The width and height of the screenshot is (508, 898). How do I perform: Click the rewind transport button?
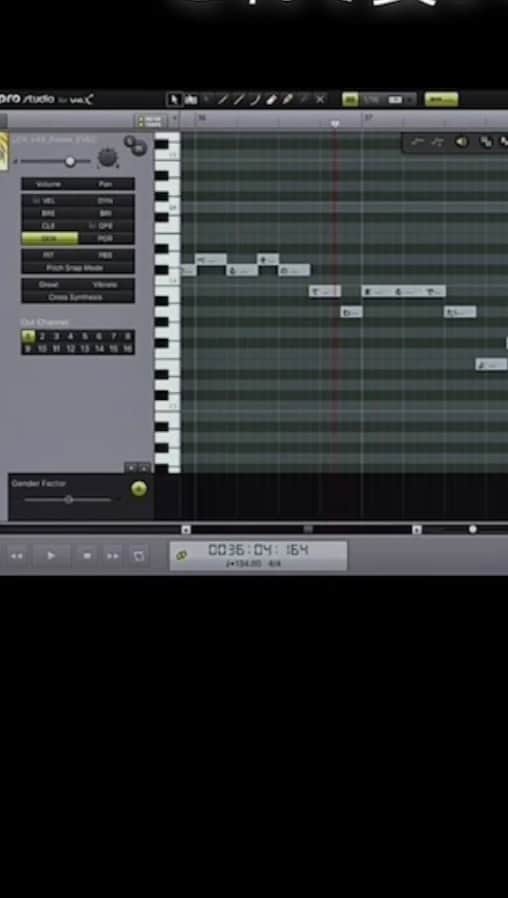17,556
